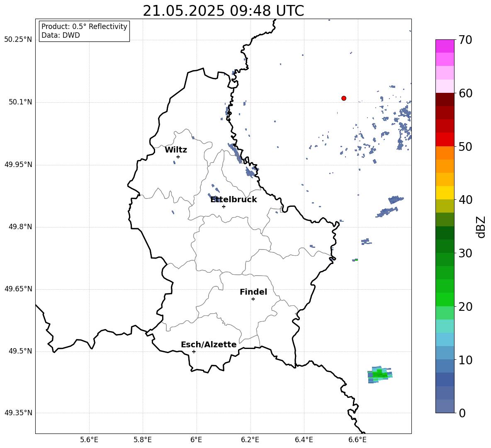Click the 6.6°E longitude label
Image resolution: width=491 pixels, height=448 pixels.
357,440
